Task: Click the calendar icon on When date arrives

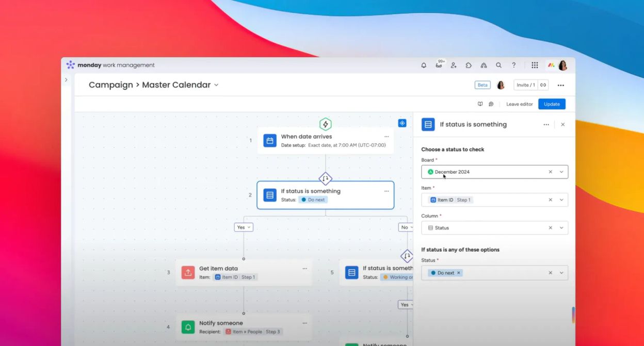Action: pos(269,140)
